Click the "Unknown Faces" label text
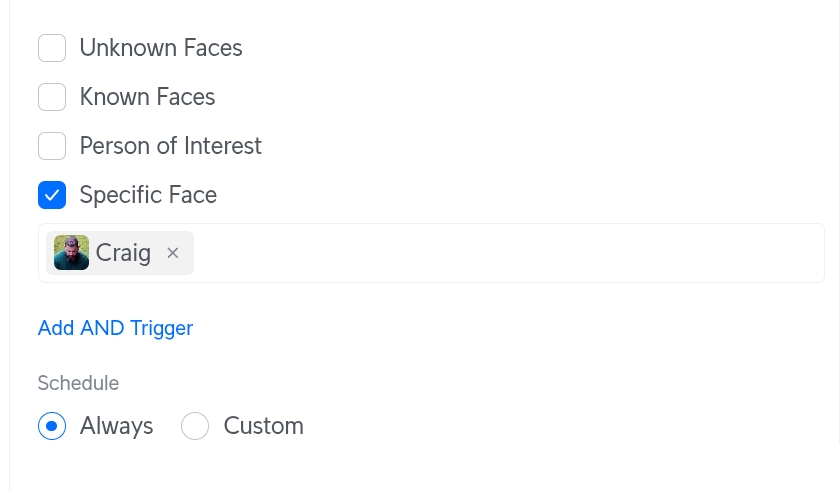The width and height of the screenshot is (840, 492). pyautogui.click(x=161, y=48)
